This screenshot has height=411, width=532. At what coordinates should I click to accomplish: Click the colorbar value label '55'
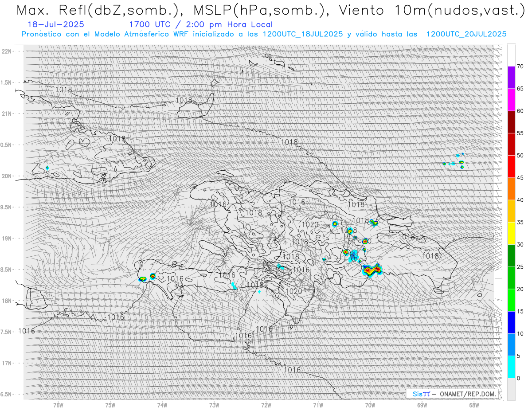pyautogui.click(x=520, y=133)
